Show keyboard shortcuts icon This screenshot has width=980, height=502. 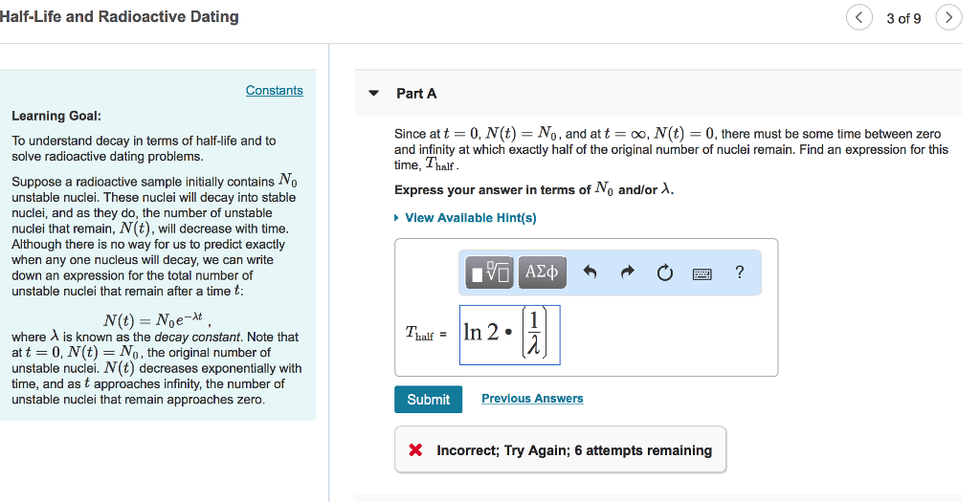(702, 273)
